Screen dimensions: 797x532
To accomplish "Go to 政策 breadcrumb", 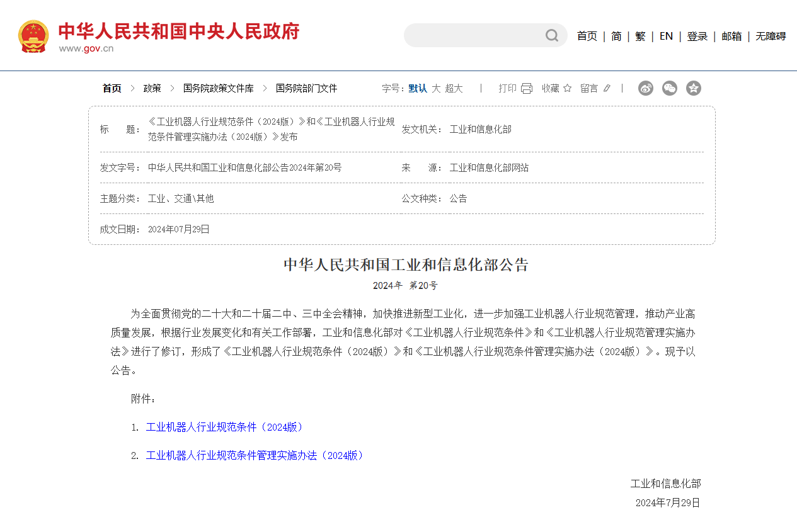I will point(152,88).
